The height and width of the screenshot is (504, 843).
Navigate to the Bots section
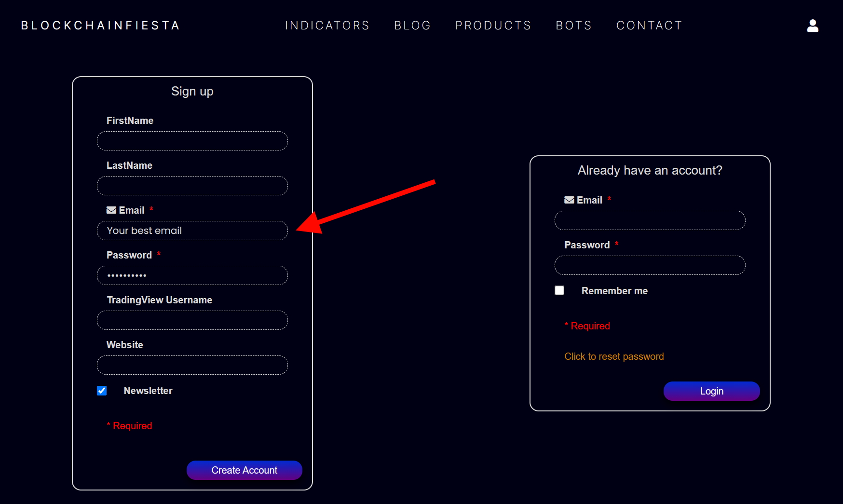[573, 26]
